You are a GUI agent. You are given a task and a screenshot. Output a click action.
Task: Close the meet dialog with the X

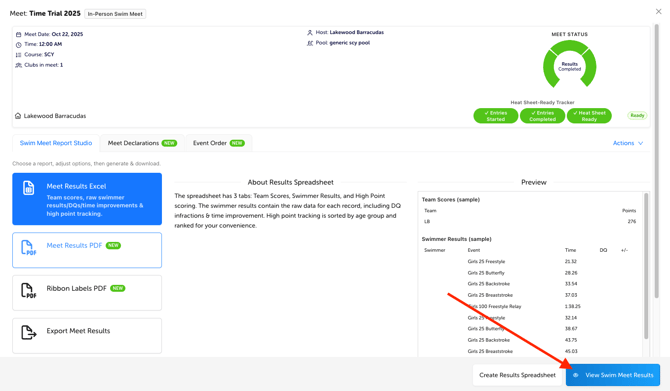point(658,12)
